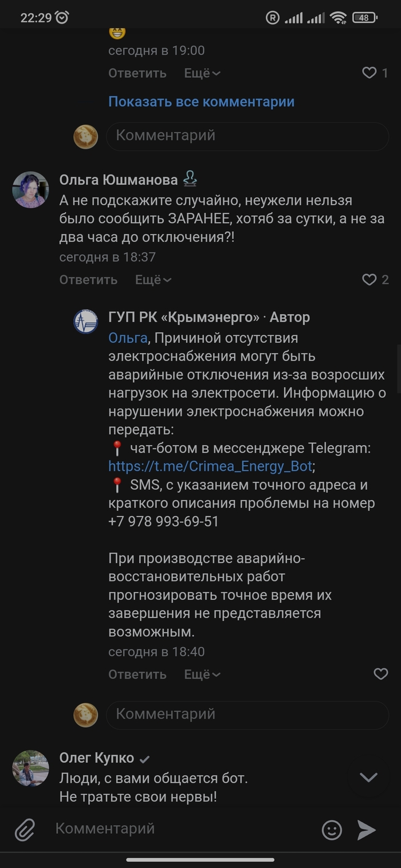Viewport: 401px width, 868px height.
Task: Open the Crimea_Energy_Bot Telegram link
Action: click(210, 466)
